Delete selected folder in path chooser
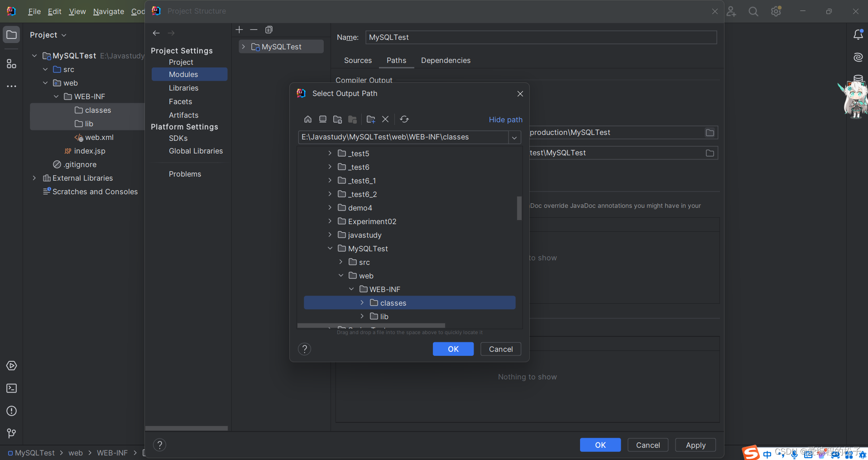 (x=385, y=119)
